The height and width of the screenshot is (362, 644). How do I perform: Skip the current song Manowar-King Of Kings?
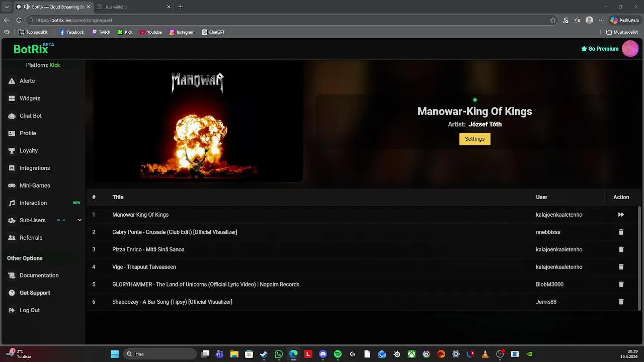(621, 215)
